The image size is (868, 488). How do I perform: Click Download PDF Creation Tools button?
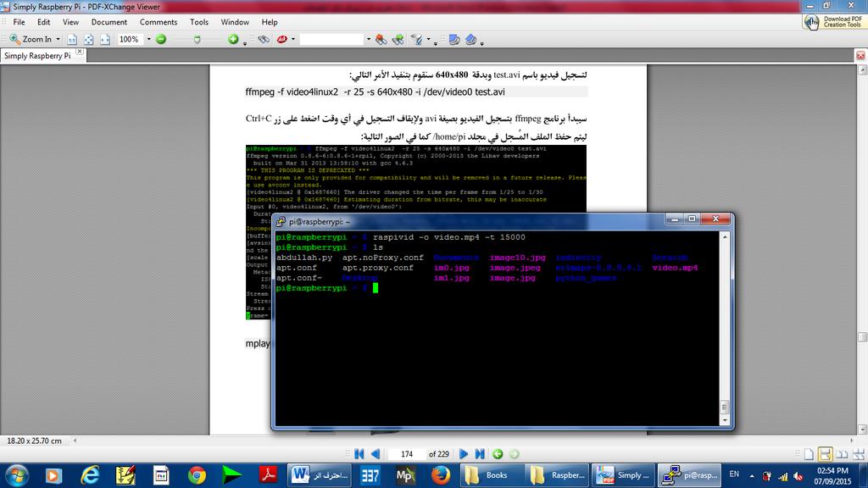pos(834,21)
